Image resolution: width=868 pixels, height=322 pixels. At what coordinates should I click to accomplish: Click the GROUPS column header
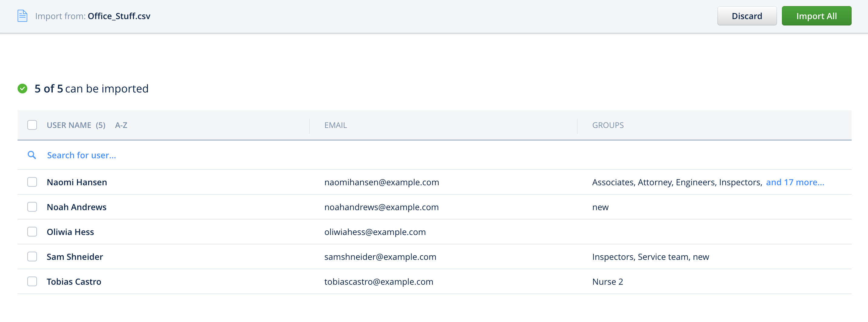pyautogui.click(x=608, y=125)
